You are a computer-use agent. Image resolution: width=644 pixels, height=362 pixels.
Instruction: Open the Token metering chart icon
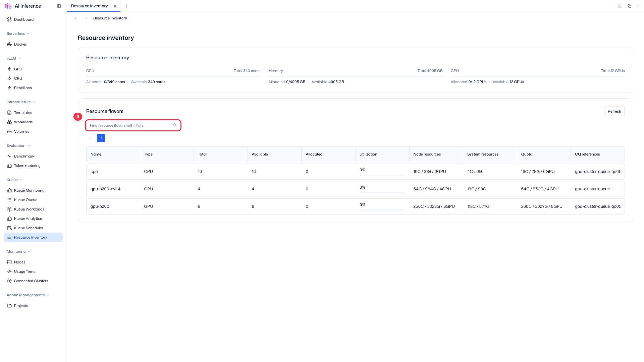[x=9, y=166]
